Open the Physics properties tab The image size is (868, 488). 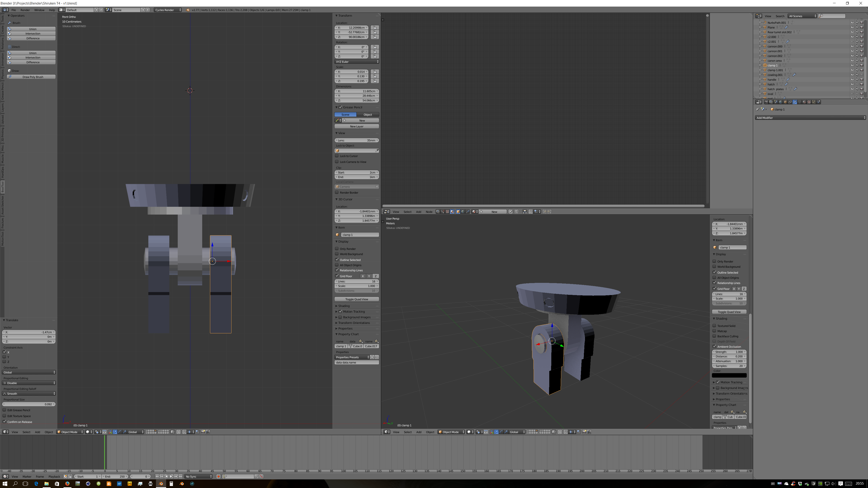click(x=818, y=102)
